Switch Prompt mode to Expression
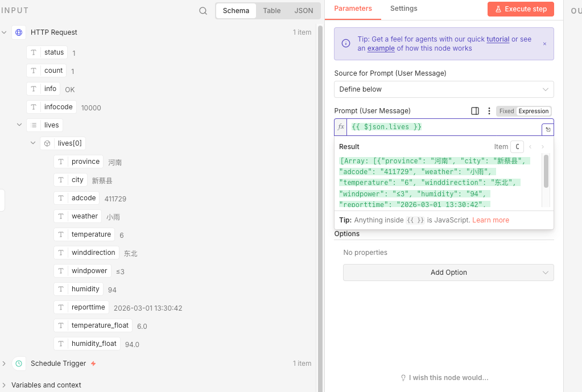This screenshot has height=392, width=582. click(x=534, y=111)
